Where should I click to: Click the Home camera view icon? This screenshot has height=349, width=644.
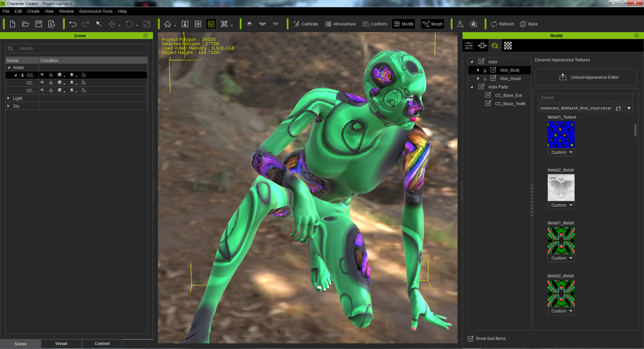[x=168, y=24]
